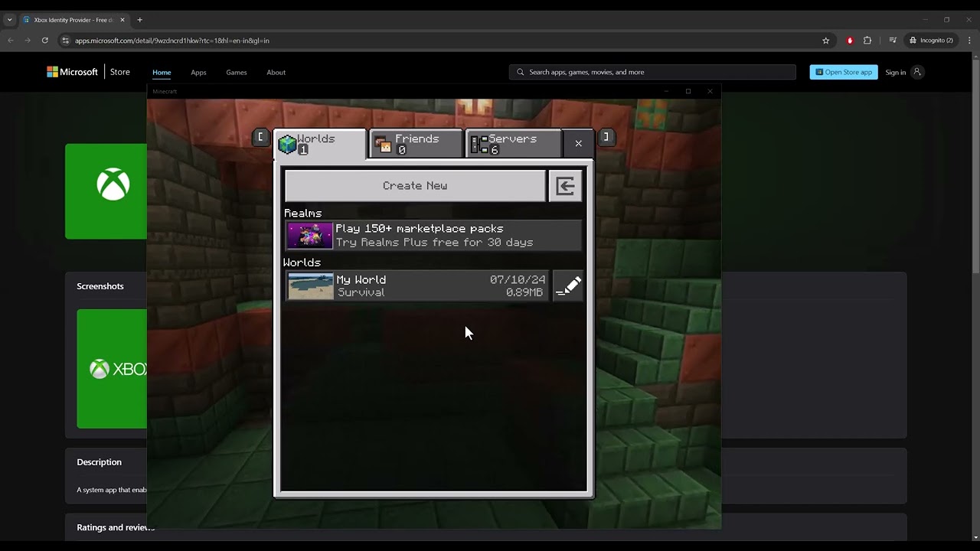Click the Create New world button
980x551 pixels.
tap(415, 186)
